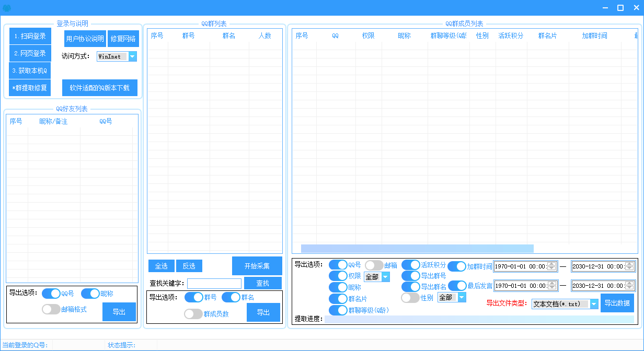644x351 pixels.
Task: Click the 2.网页登录 button
Action: tap(30, 53)
